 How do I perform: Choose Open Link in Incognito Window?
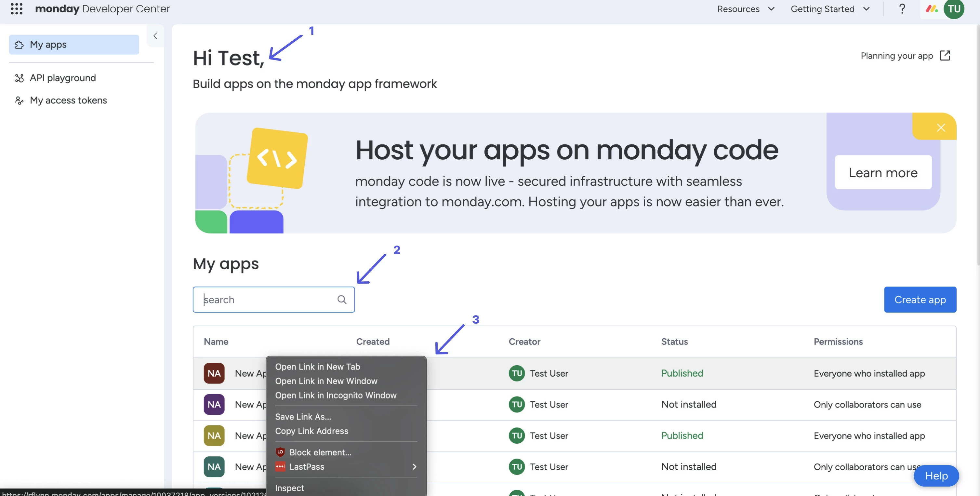pos(346,395)
